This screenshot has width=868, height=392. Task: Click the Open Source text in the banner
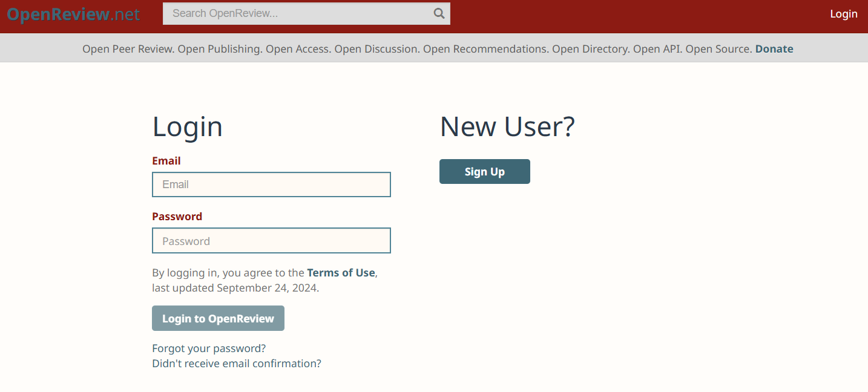718,49
